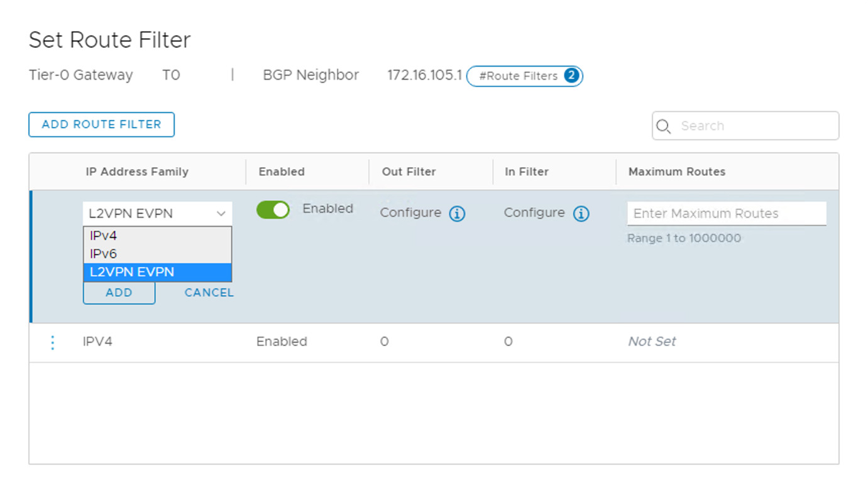Open the three-dot actions menu for IPV4 row
The height and width of the screenshot is (483, 868).
[53, 342]
